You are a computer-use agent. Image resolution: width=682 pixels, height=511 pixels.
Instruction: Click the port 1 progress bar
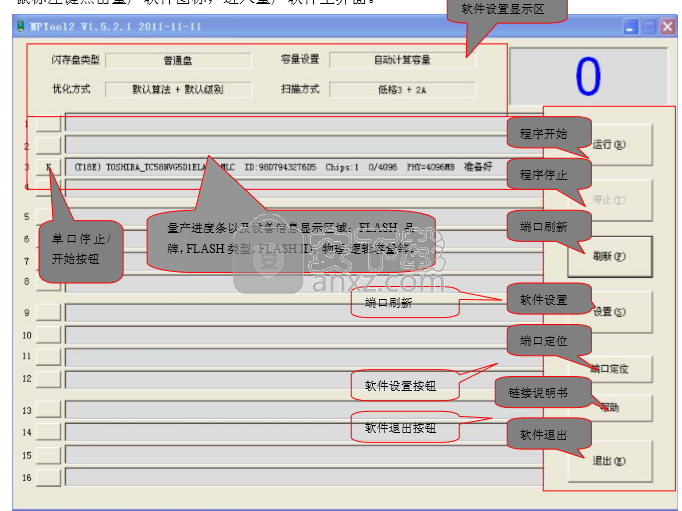304,123
